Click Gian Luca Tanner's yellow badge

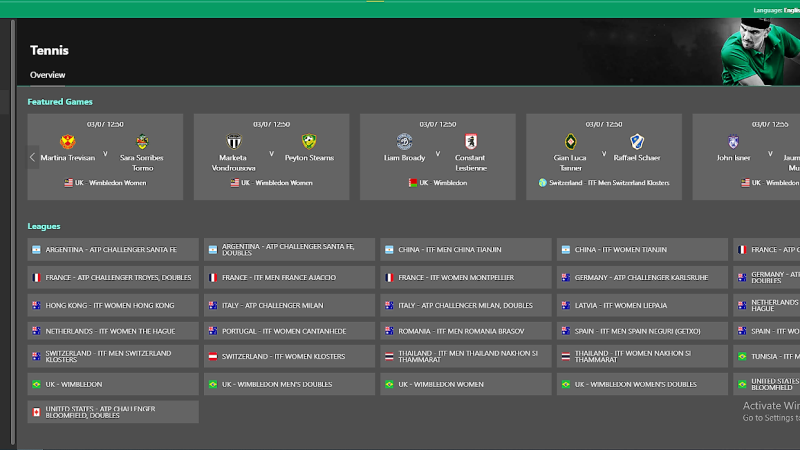coord(570,141)
